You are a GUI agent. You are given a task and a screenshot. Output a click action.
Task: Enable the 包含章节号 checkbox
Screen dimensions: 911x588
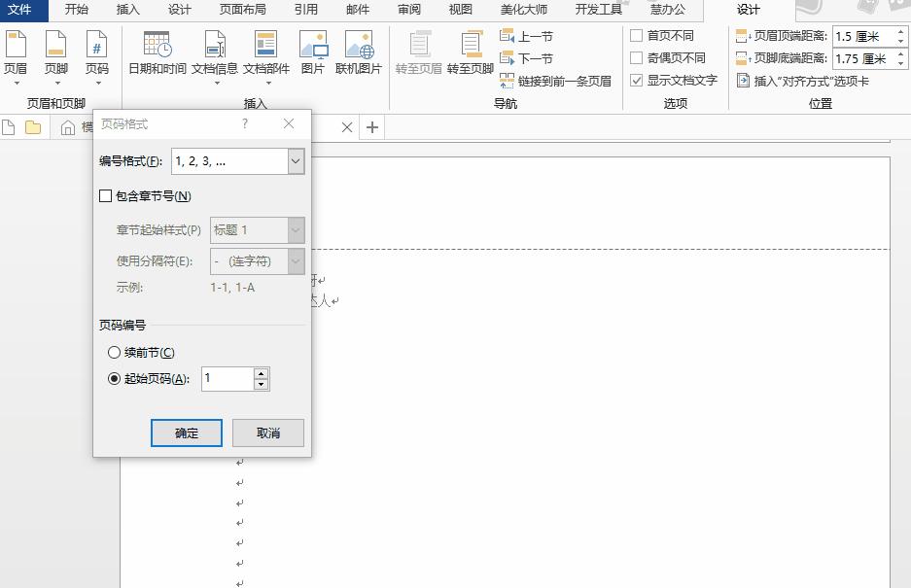105,195
